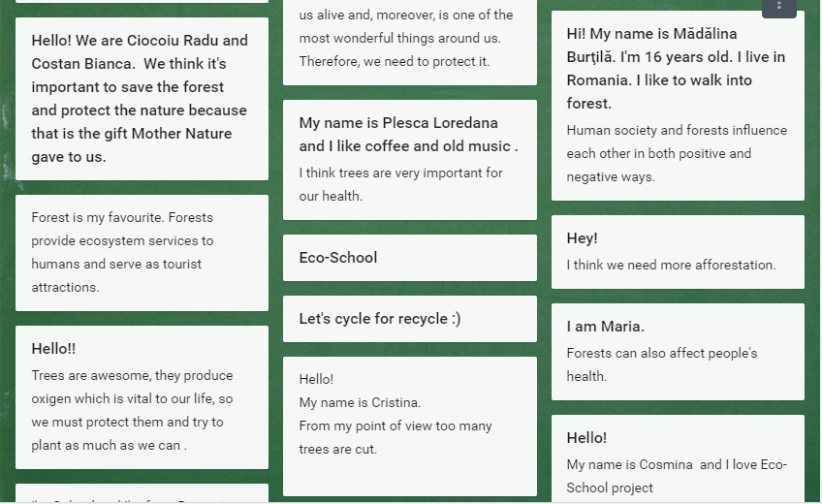Select the Eco-School post card
Viewport: 822px width, 504px height.
coord(409,258)
